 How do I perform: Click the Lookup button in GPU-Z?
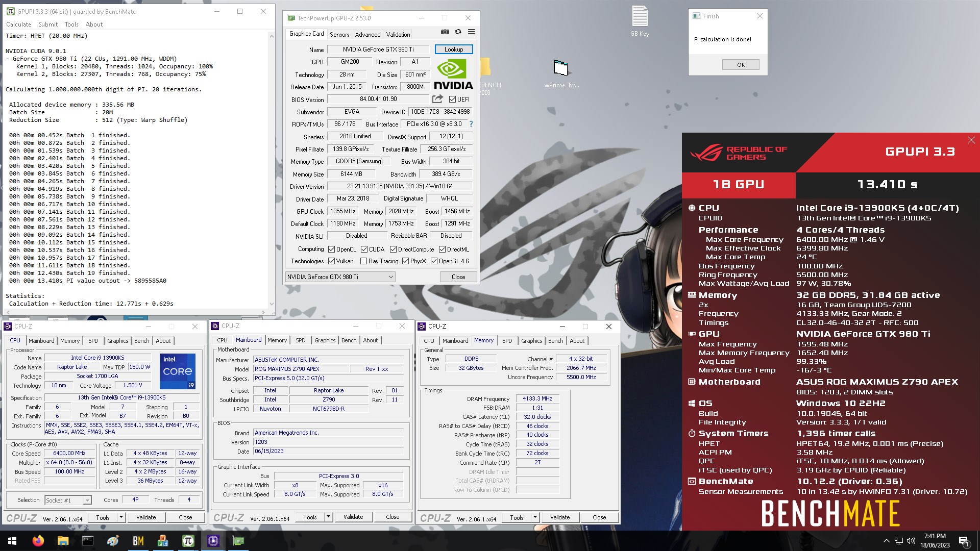pyautogui.click(x=454, y=49)
